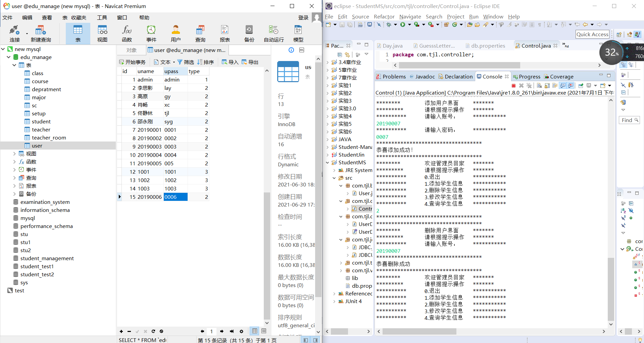644x343 pixels.
Task: Expand the 视图 node in Navicat tree
Action: click(x=14, y=154)
